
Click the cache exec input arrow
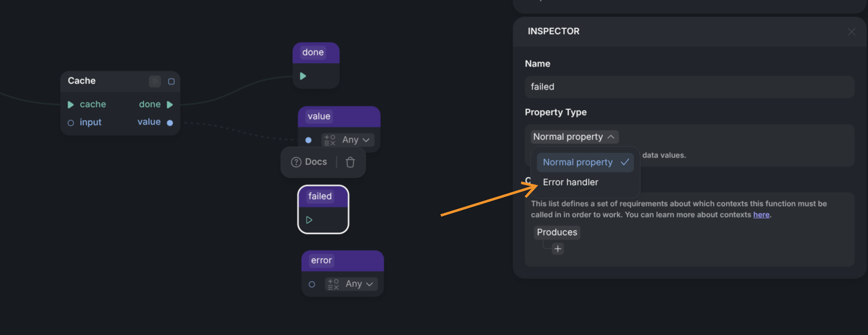pos(71,104)
